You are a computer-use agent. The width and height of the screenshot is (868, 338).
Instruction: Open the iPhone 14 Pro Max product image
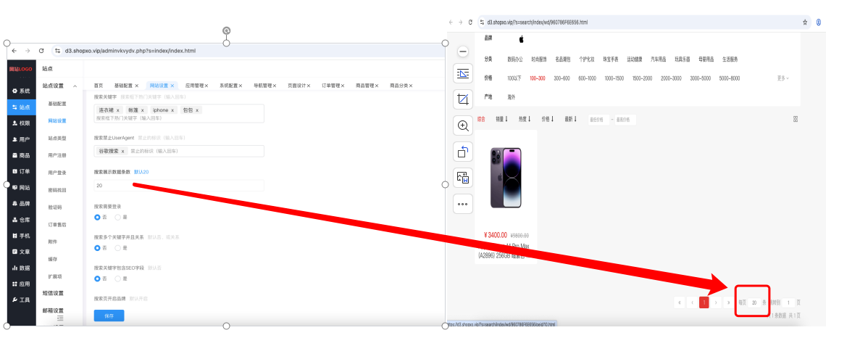506,177
